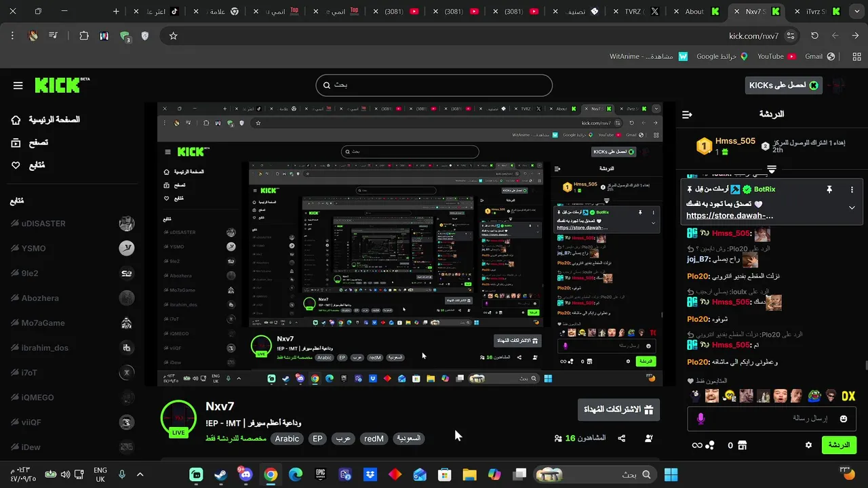This screenshot has width=868, height=488.
Task: Open the WitAnime bookmark
Action: 649,56
